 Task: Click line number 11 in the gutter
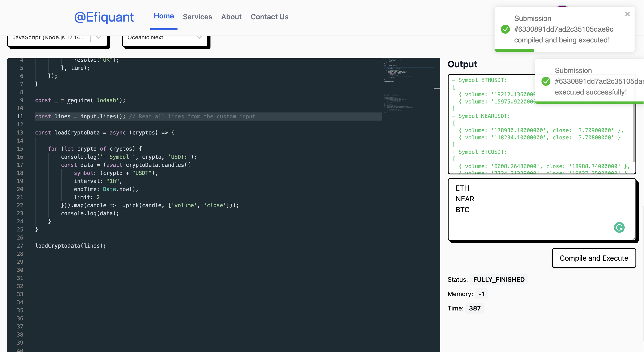pos(20,116)
